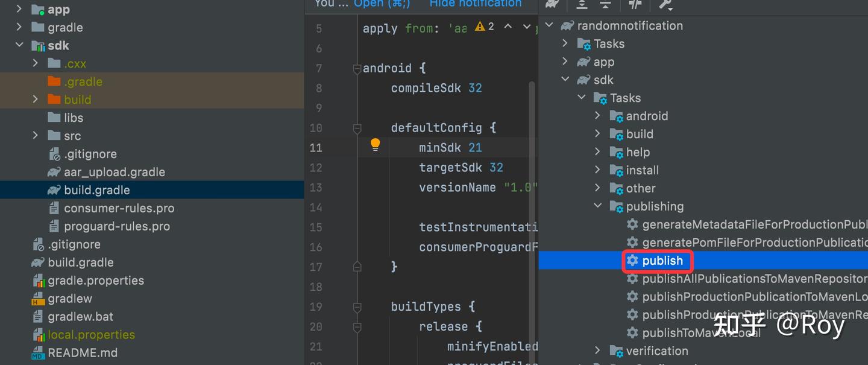Click the intention lightbulb on line 11

coord(374,145)
